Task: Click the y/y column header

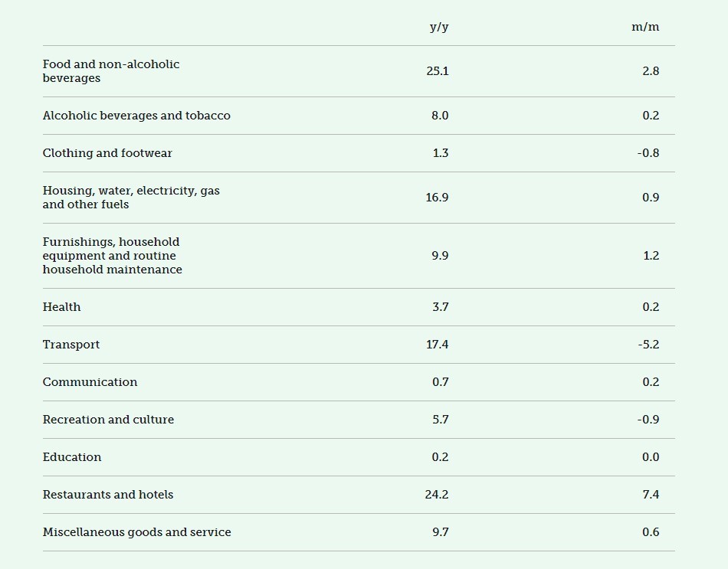Action: pos(438,27)
